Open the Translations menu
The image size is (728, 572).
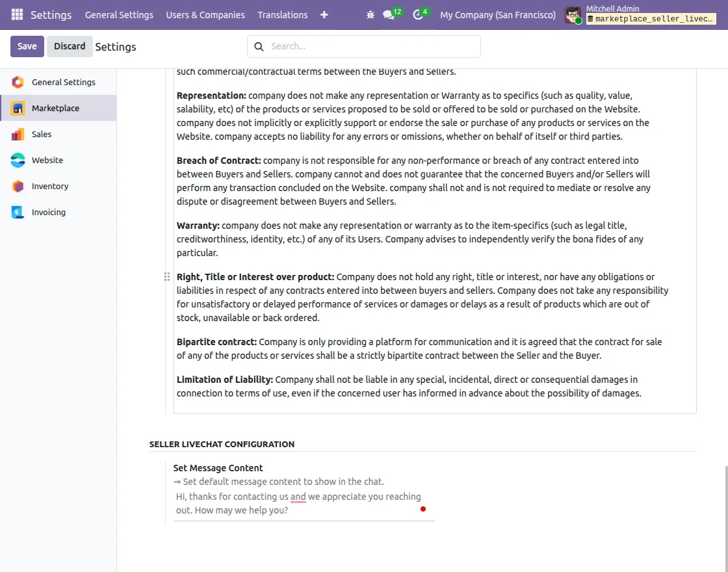[283, 15]
